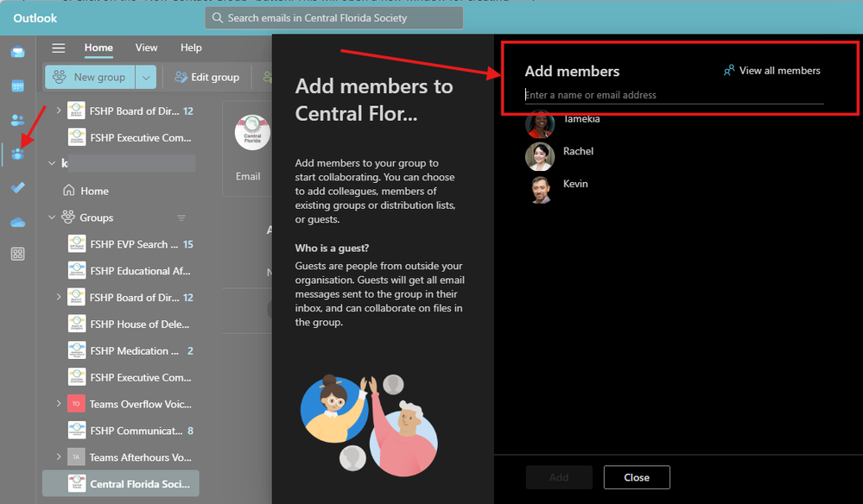Click Tamekia's profile photo
863x504 pixels.
(x=539, y=124)
